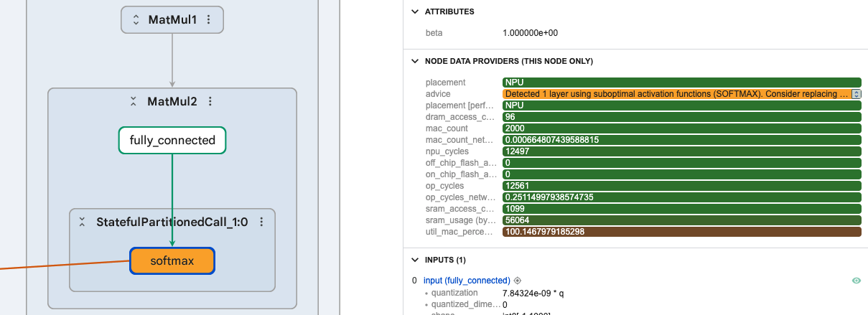Click the op_cycles row label
The height and width of the screenshot is (315, 868).
pyautogui.click(x=445, y=186)
